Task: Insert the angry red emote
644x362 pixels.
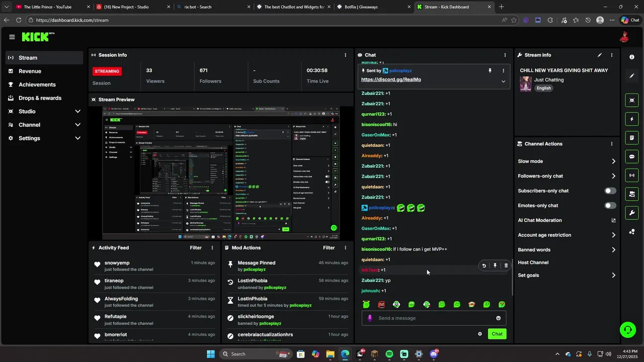Action: click(381, 304)
